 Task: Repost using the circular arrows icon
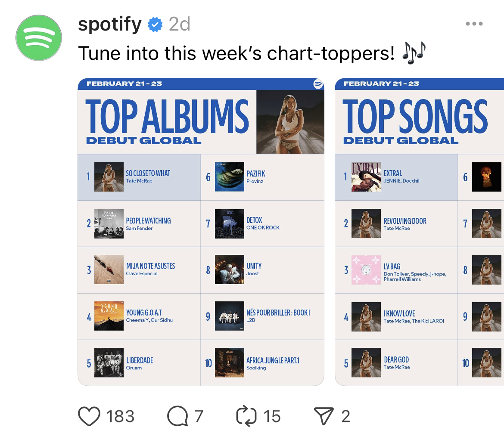click(246, 416)
